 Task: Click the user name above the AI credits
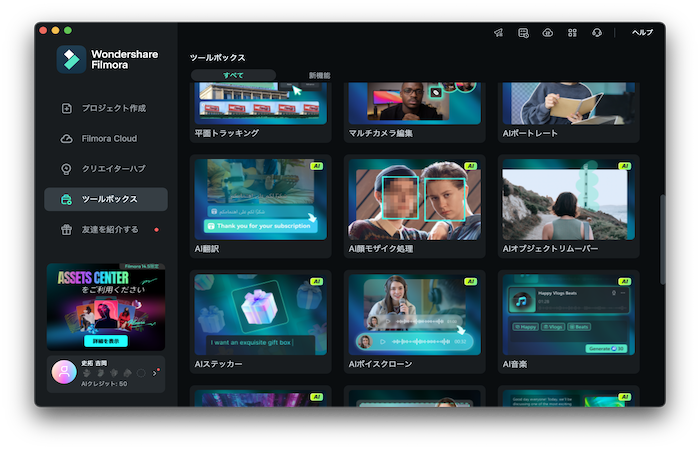point(94,363)
